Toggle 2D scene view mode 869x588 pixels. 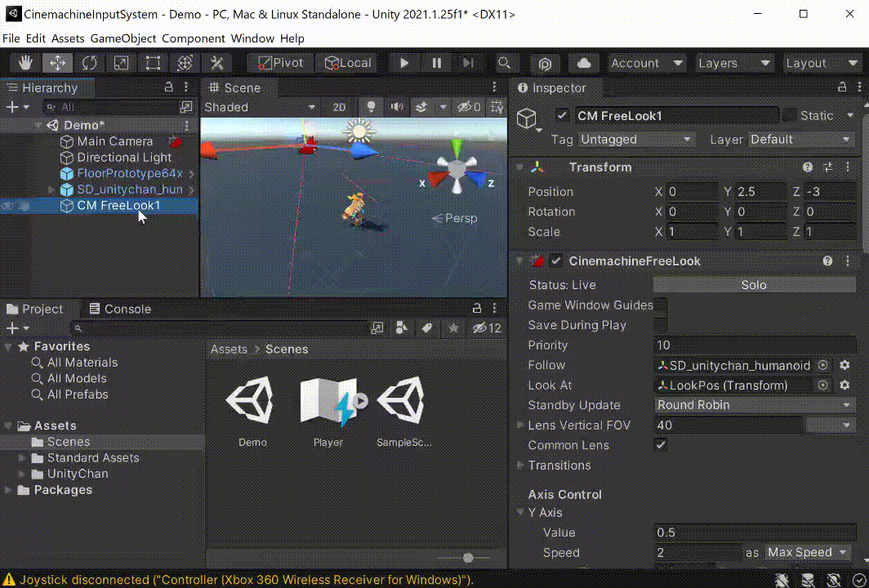coord(339,107)
